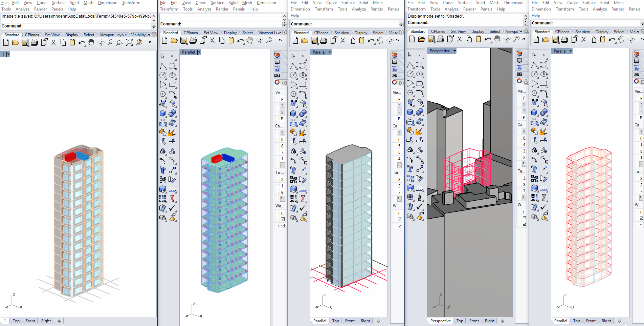This screenshot has height=326, width=644.
Task: Add new viewport tab in leftmost window
Action: [x=59, y=321]
